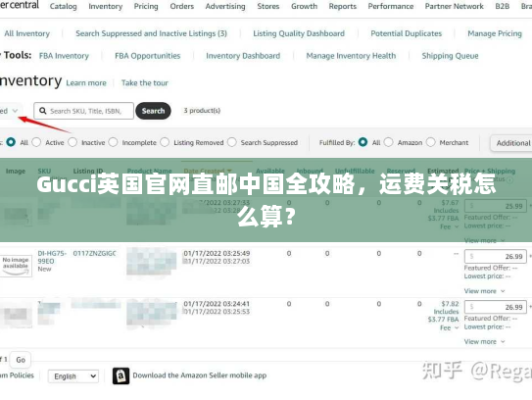Click date 01/17/2022 03:24:41
The image size is (532, 400).
[217, 304]
